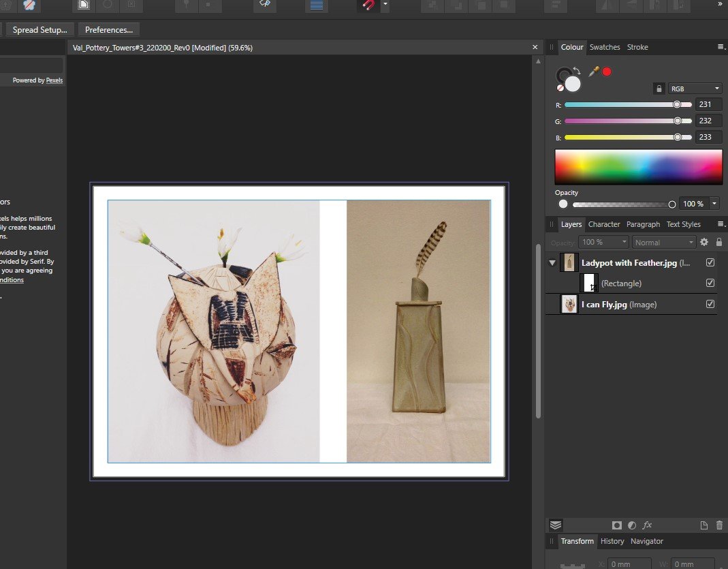This screenshot has height=569, width=728.
Task: Switch to the History tab
Action: (x=612, y=541)
